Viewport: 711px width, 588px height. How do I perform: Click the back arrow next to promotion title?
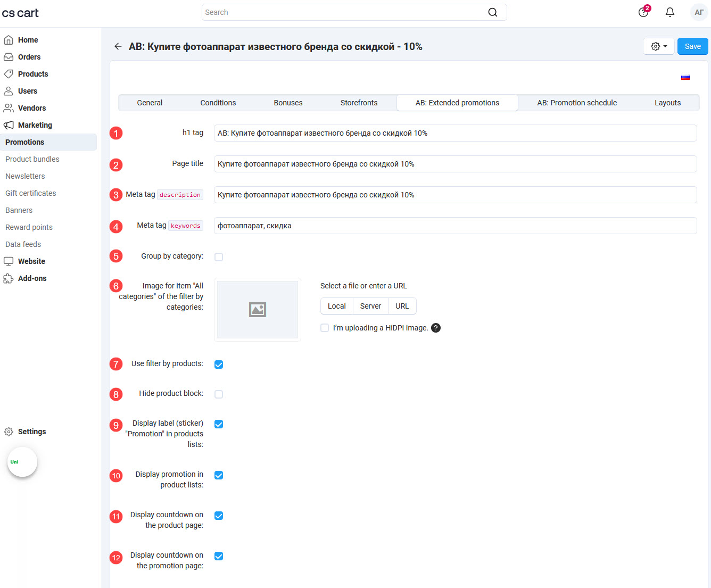118,47
